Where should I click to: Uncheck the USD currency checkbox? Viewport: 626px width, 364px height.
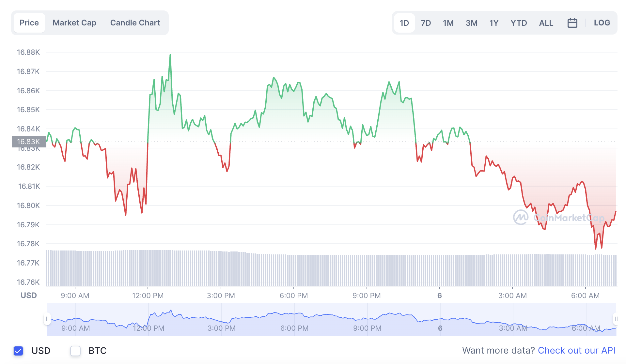click(x=18, y=351)
